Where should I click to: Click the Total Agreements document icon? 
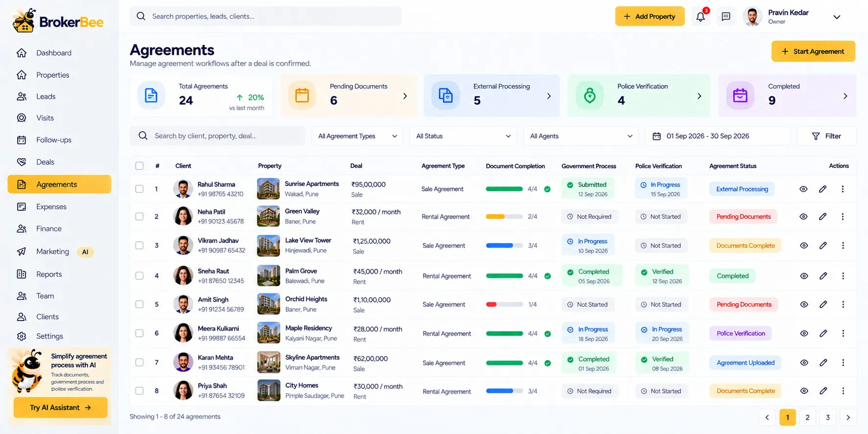pyautogui.click(x=151, y=95)
